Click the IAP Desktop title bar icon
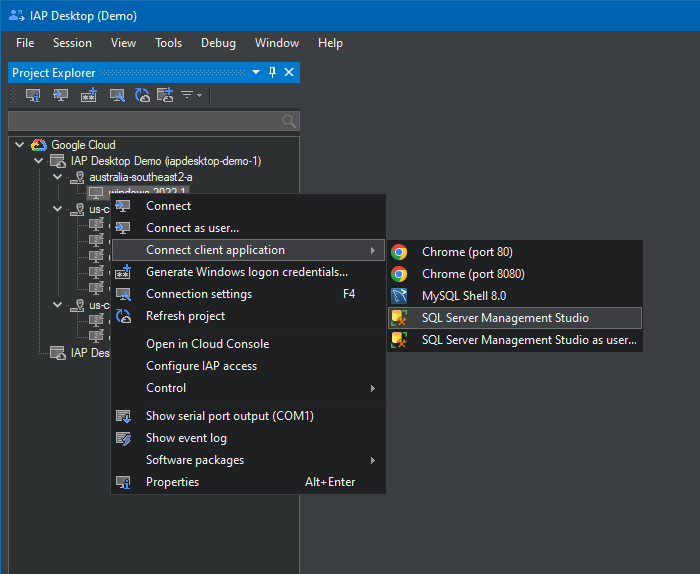Viewport: 700px width, 574px height. [x=17, y=16]
